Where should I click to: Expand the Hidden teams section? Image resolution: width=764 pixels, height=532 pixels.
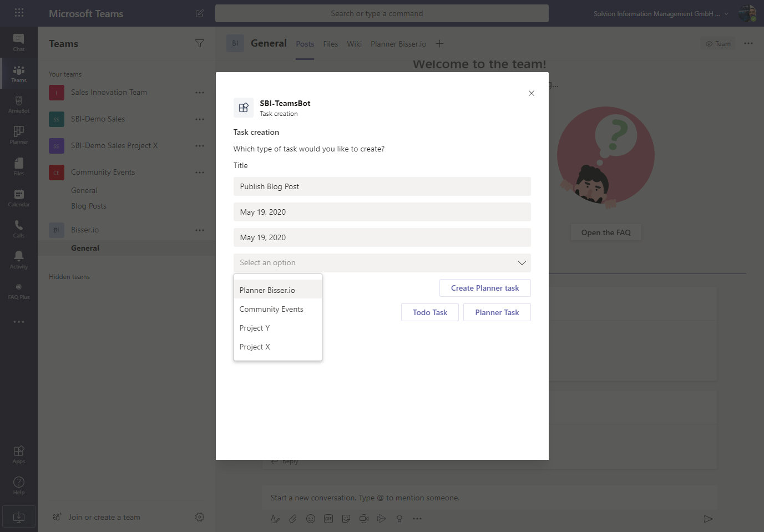click(69, 277)
